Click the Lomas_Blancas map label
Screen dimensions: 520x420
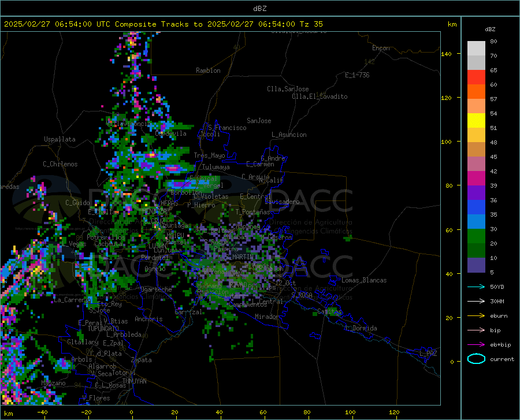[x=364, y=280]
